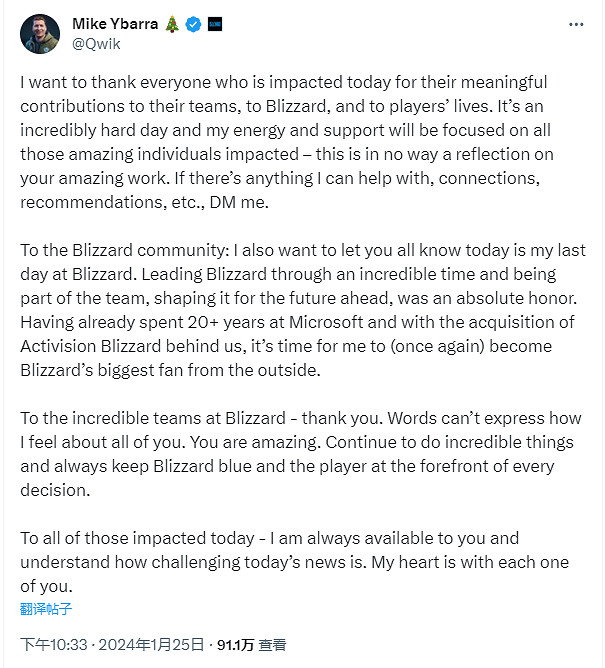This screenshot has height=668, width=605.
Task: Click the Blizzard affiliation badge icon
Action: coord(215,24)
